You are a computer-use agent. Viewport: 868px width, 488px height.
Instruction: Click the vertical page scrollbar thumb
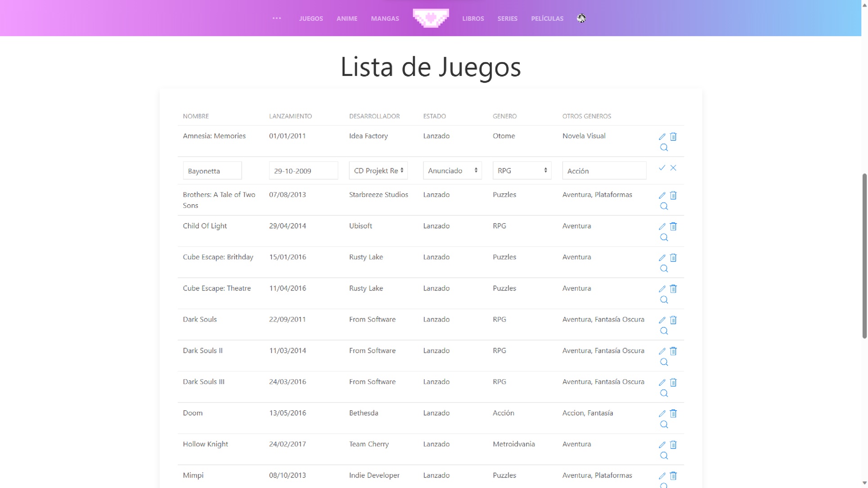864,255
